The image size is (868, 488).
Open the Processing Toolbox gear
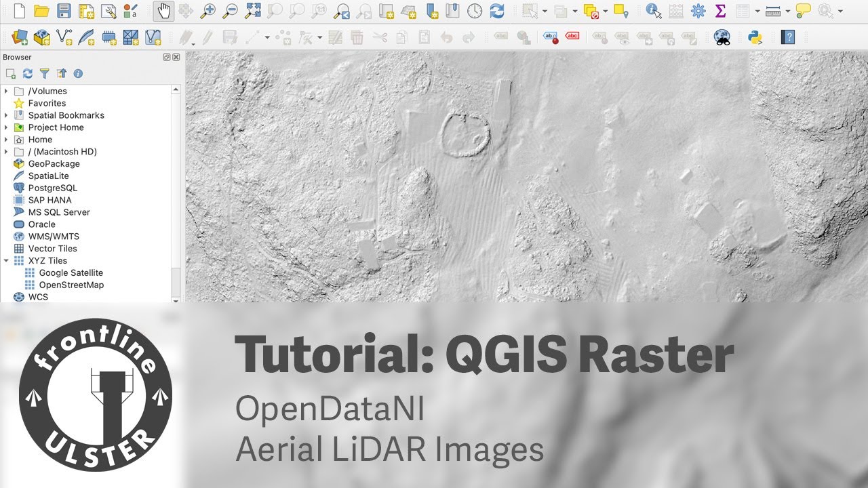(x=698, y=11)
